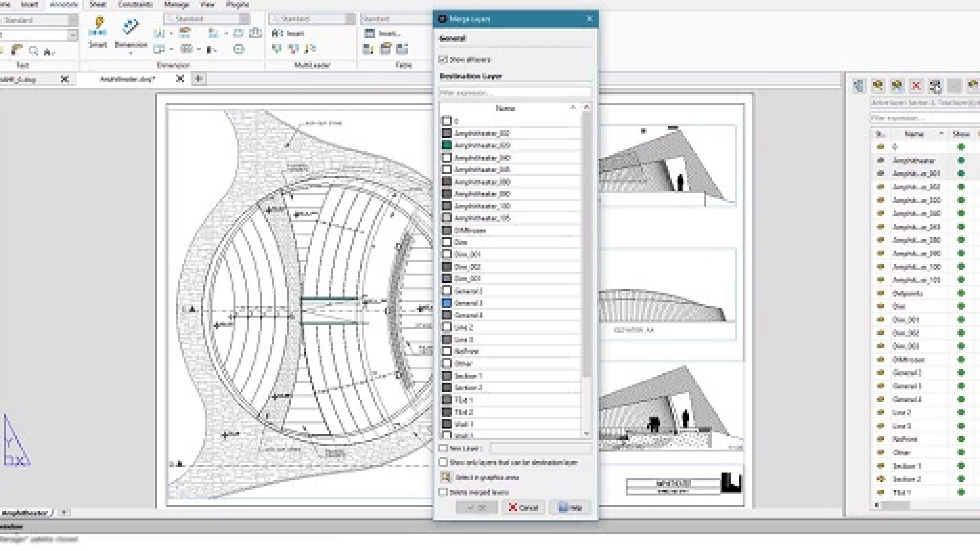Image resolution: width=980 pixels, height=551 pixels.
Task: Click the Dimension tool icon in ribbon
Action: pos(130,27)
